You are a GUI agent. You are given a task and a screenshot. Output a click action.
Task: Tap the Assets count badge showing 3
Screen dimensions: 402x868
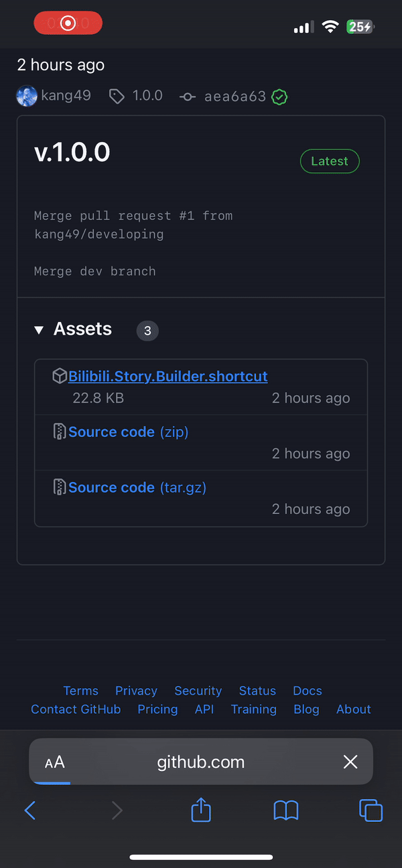pos(147,331)
